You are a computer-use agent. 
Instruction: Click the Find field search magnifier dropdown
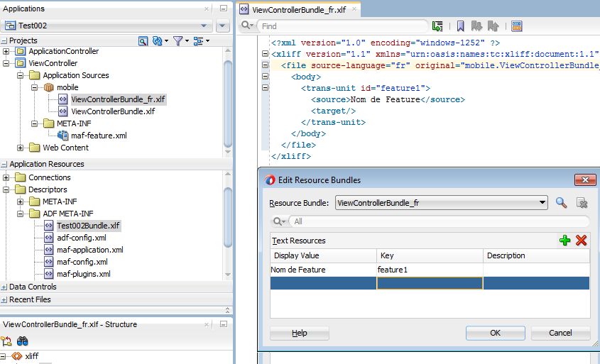click(247, 26)
